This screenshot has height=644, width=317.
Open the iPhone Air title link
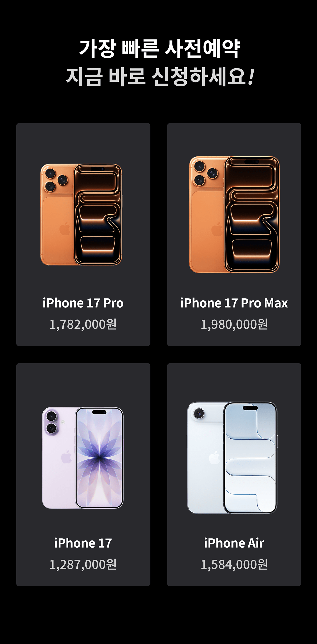pyautogui.click(x=234, y=543)
